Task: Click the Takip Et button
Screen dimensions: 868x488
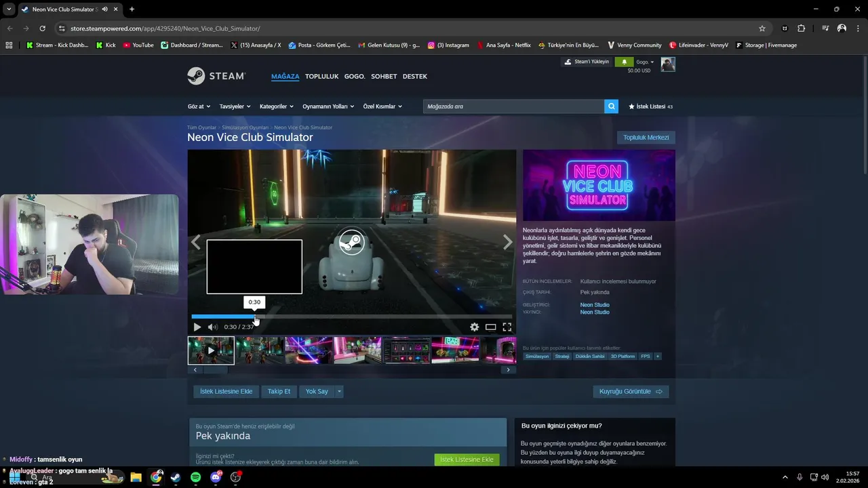Action: pyautogui.click(x=279, y=391)
